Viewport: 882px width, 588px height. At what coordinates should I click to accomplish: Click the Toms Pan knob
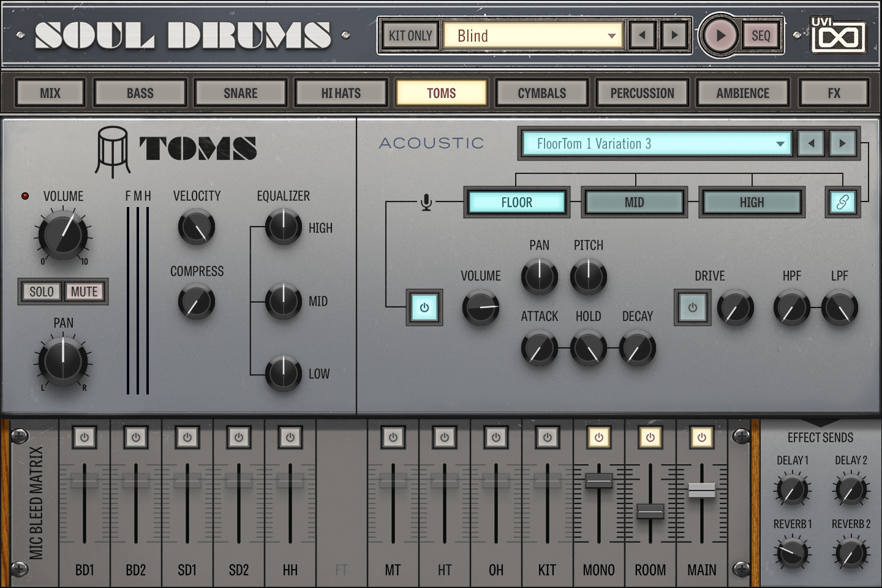point(63,361)
